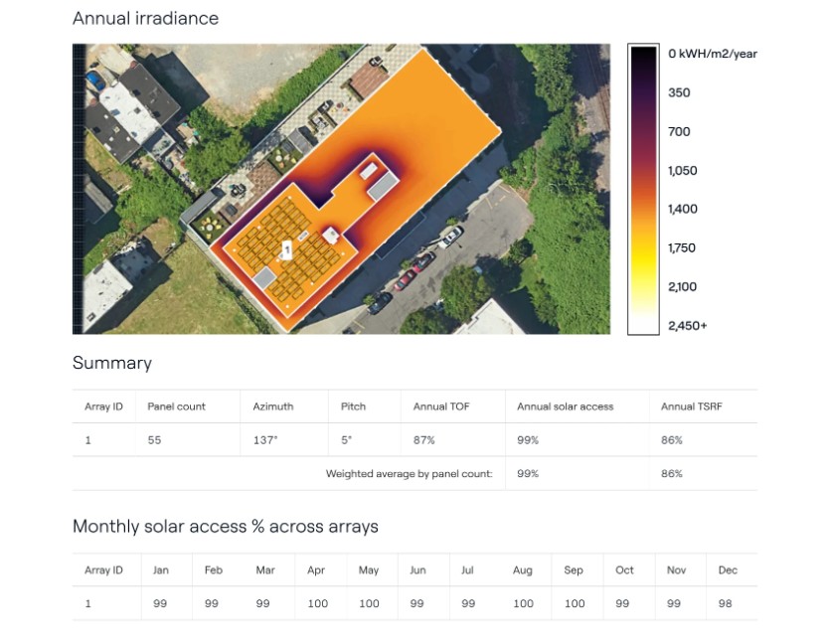
Task: Select the azimuth value '137°'
Action: pos(265,440)
